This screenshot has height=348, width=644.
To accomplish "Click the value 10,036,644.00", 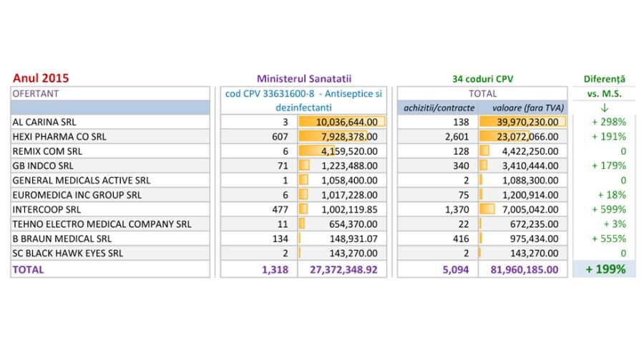I will click(346, 122).
